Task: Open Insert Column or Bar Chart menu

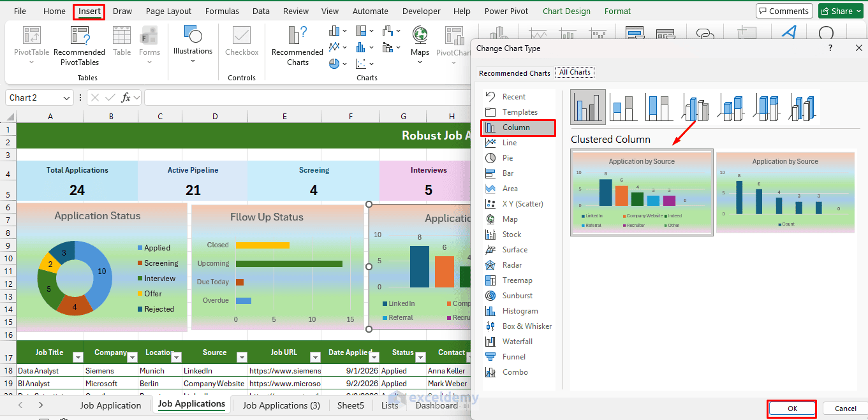Action: pos(337,31)
